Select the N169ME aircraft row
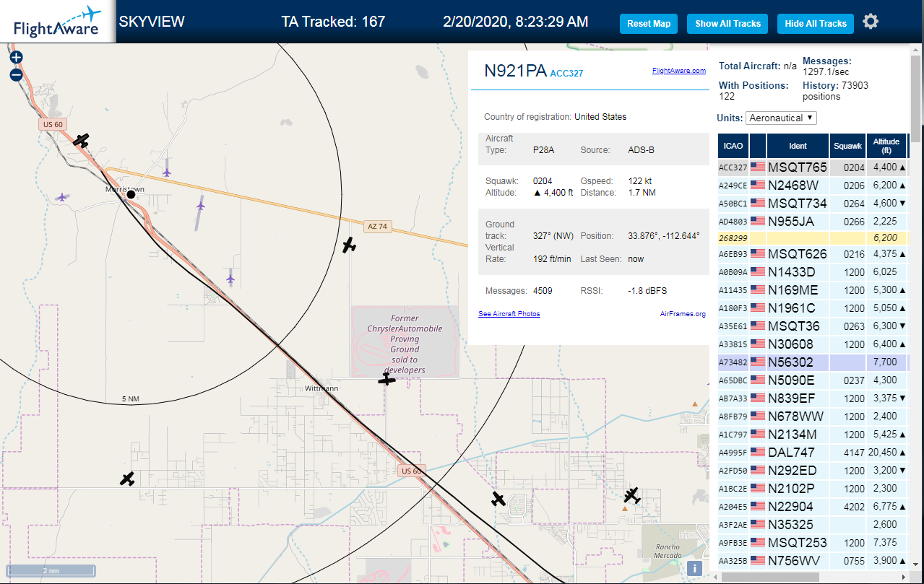 (x=813, y=290)
